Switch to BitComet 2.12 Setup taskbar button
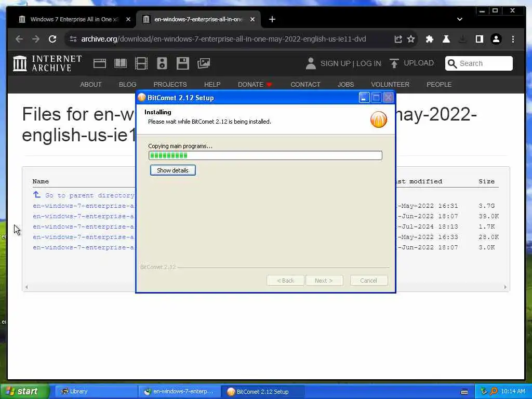The image size is (532, 399). click(262, 392)
